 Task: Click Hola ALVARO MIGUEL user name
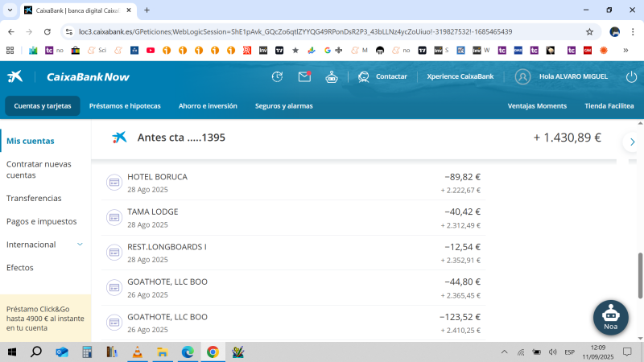coord(573,76)
